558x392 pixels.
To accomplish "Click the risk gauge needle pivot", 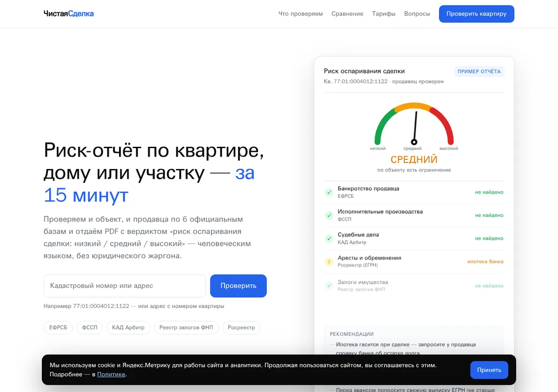I will [414, 142].
